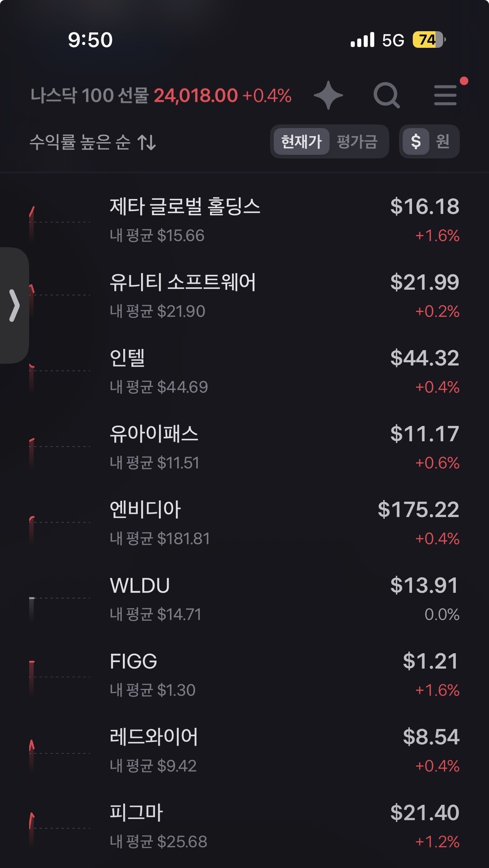The image size is (489, 868).
Task: Tap the sort arrows icon
Action: point(146,142)
